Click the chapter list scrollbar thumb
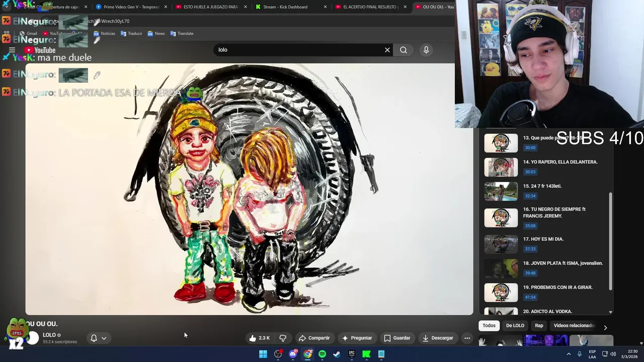 (x=611, y=241)
